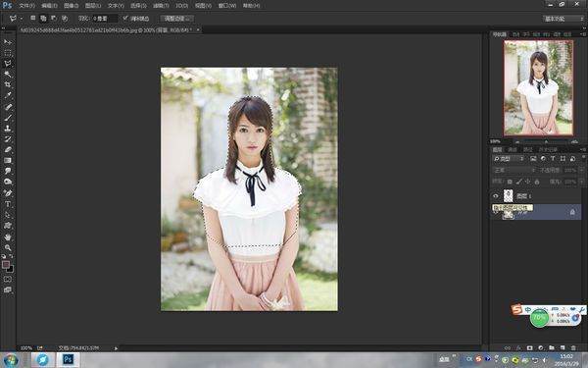Screen dimensions: 588x368
Task: Open the layer fill dropdown
Action: [582, 182]
